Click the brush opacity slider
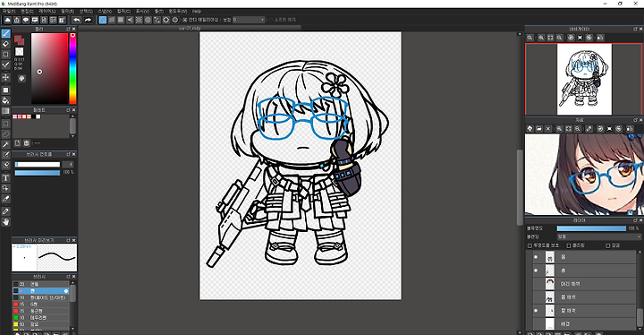Viewport: 644px width, 335px height. [38, 173]
